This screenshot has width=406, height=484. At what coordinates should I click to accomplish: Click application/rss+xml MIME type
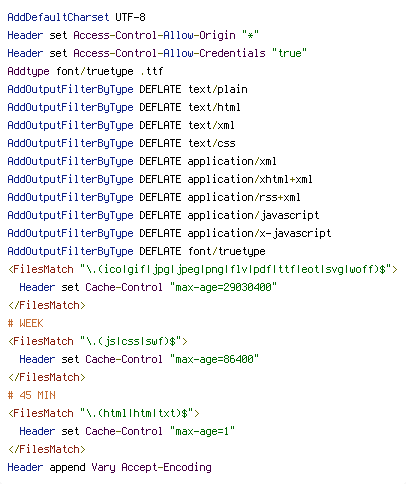tap(244, 197)
